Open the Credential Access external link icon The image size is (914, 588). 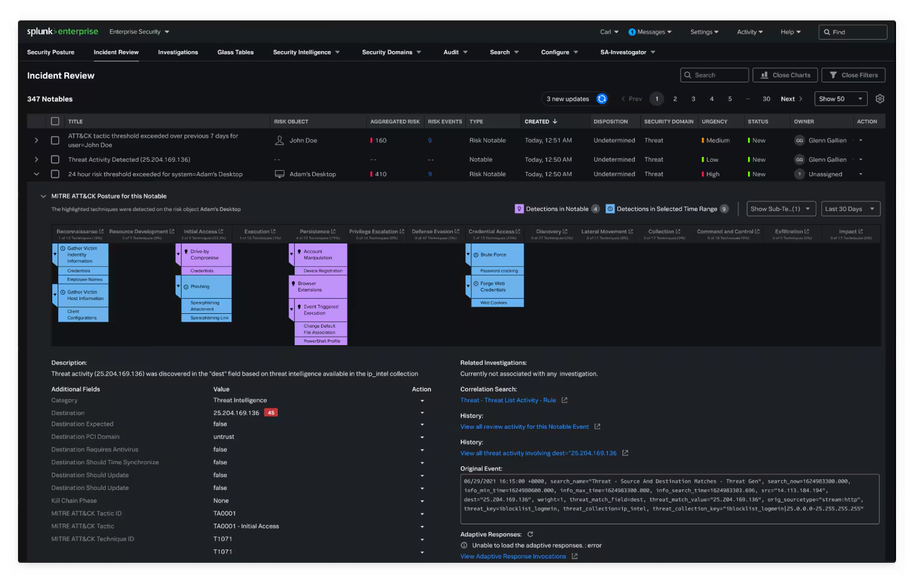pos(518,231)
